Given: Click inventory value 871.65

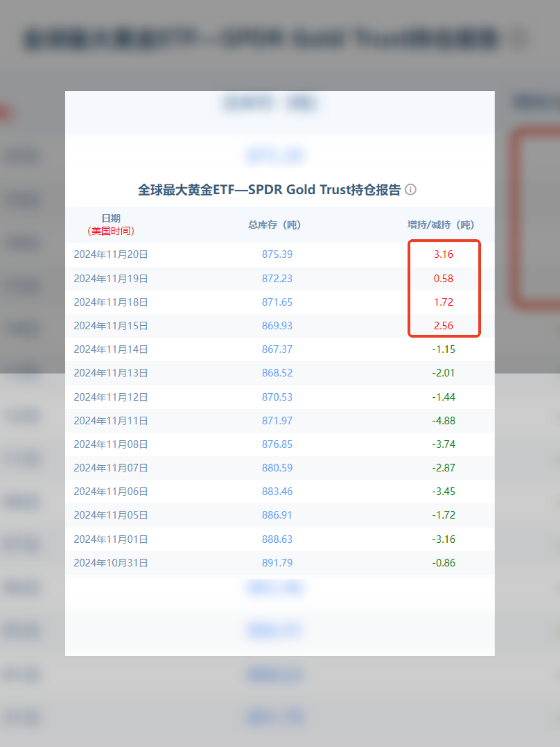Looking at the screenshot, I should click(x=277, y=302).
